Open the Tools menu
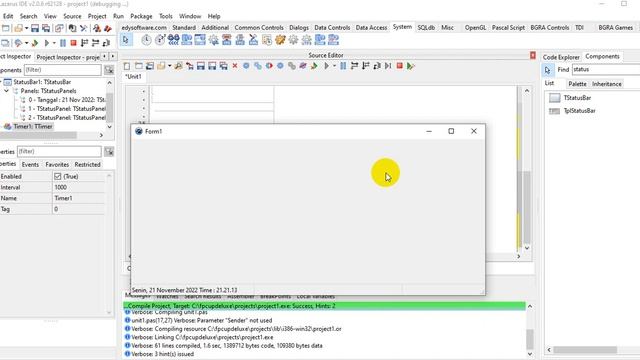Viewport: 640px width, 360px height. [166, 16]
